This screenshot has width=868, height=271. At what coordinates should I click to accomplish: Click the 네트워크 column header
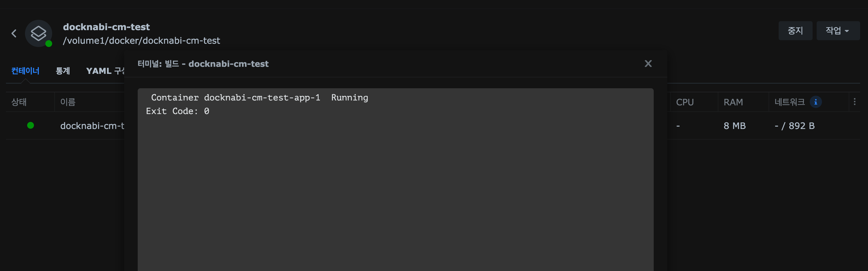(789, 102)
